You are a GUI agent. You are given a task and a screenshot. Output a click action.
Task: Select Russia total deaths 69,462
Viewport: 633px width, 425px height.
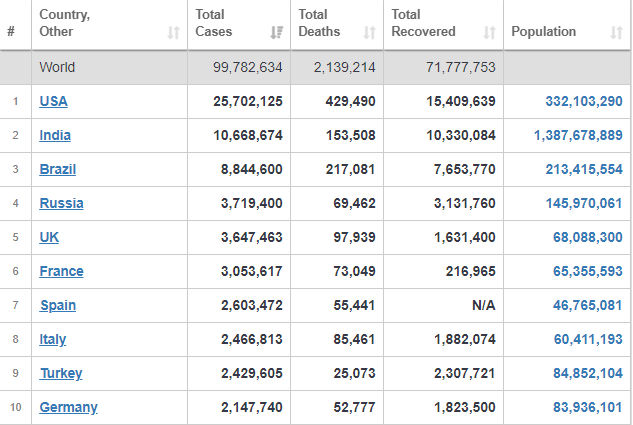[354, 203]
